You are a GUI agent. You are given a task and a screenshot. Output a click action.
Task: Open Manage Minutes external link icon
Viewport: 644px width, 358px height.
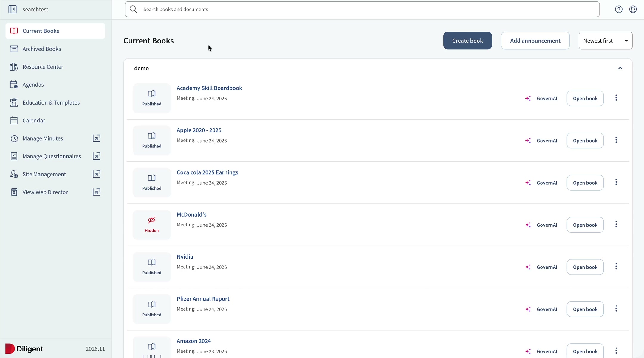click(x=96, y=138)
